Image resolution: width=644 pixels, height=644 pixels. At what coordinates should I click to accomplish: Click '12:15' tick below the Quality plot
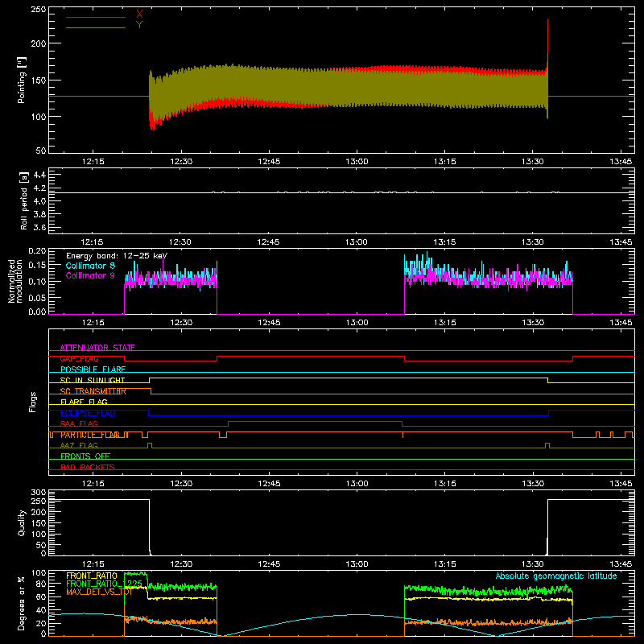93,564
